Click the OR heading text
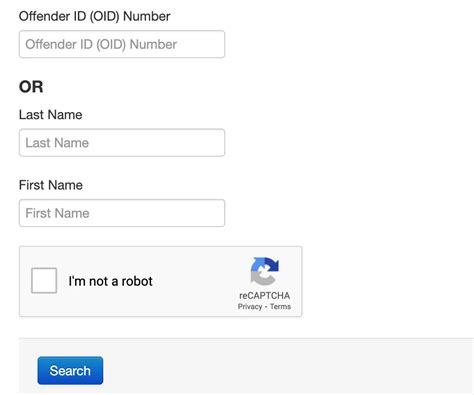The image size is (474, 395). [31, 87]
